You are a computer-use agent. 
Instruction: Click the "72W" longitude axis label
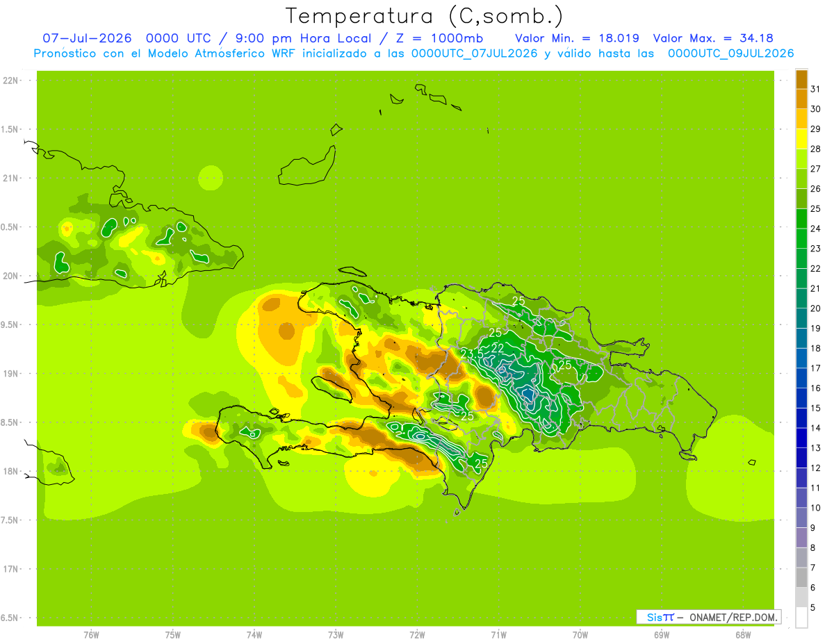[x=417, y=635]
